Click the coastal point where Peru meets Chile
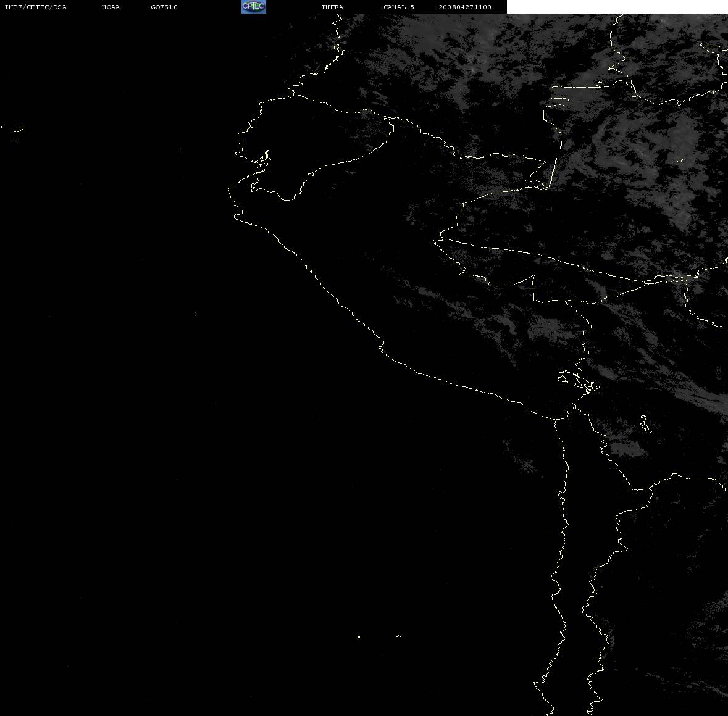Viewport: 728px width, 716px height. [x=554, y=420]
